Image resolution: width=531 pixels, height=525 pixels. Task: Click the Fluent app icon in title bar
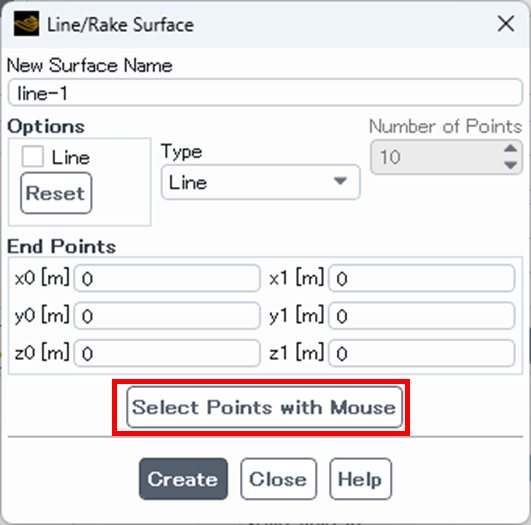pos(26,24)
